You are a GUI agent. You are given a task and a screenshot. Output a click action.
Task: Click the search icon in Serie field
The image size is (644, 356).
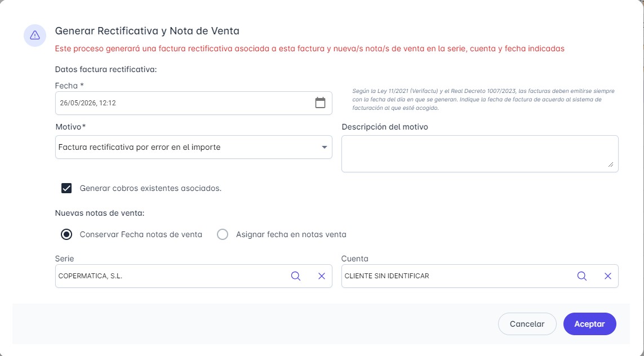tap(296, 276)
